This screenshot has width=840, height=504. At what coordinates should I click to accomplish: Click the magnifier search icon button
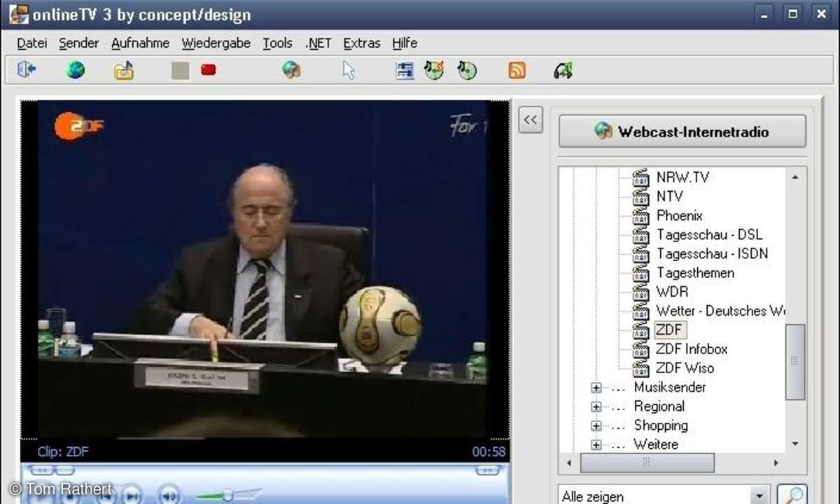pos(792,496)
